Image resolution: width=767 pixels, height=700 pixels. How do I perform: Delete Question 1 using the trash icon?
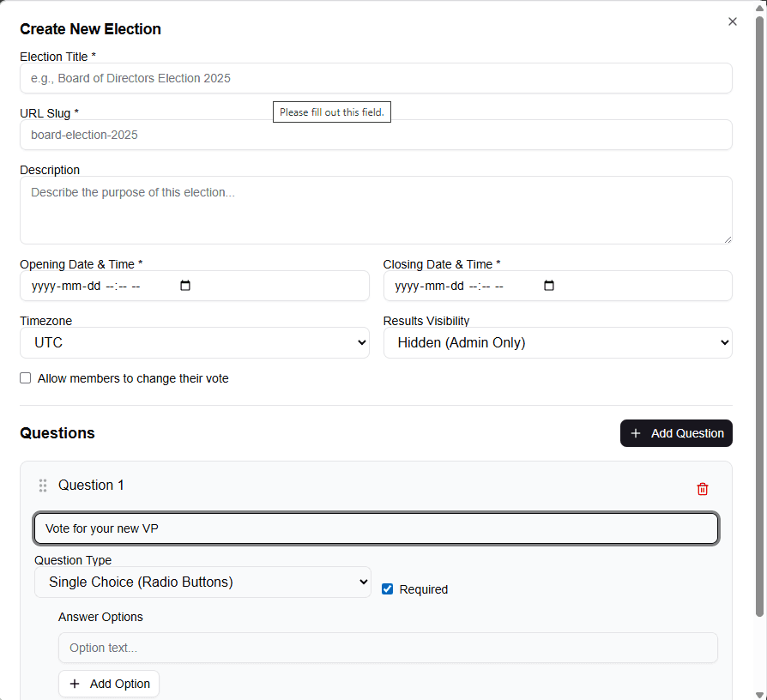pos(702,488)
